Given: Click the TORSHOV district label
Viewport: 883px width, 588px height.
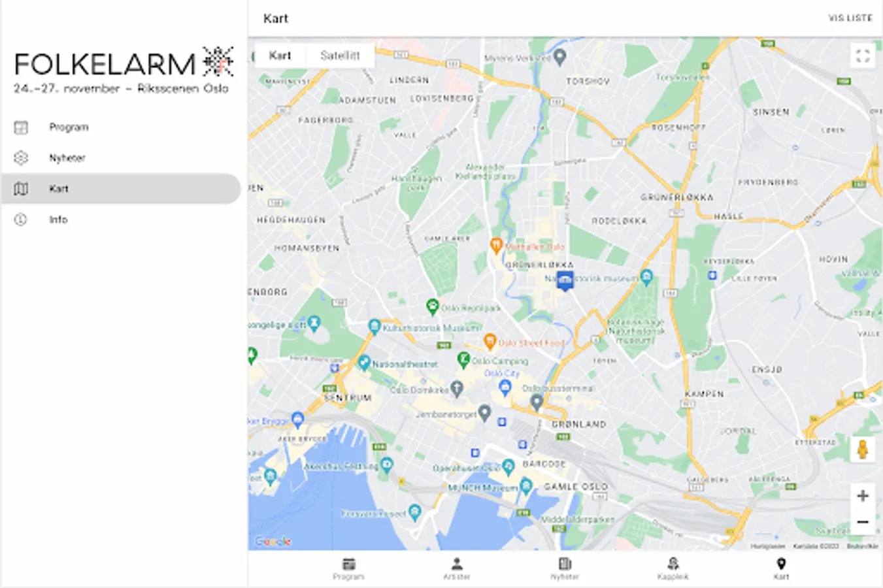Looking at the screenshot, I should tap(588, 81).
